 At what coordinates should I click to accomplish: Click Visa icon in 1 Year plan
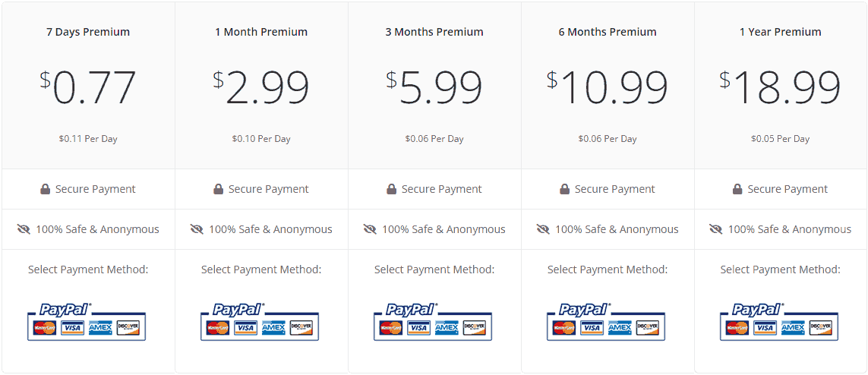coord(765,328)
